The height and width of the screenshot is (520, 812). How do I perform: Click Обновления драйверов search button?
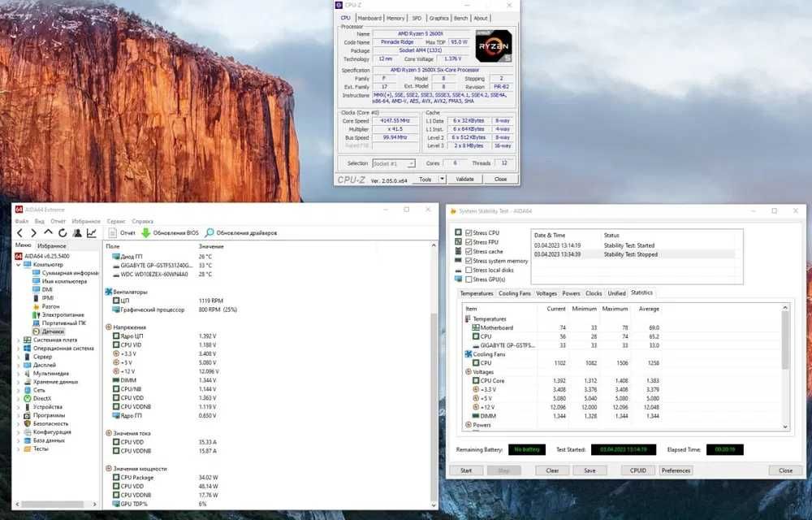point(241,233)
